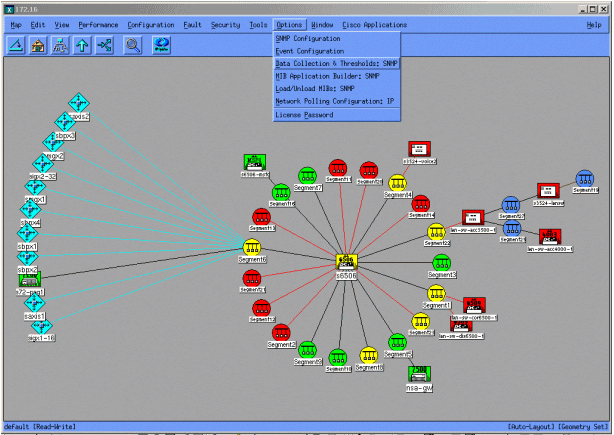Click the '[Auto-Layout]' status text

[531, 426]
